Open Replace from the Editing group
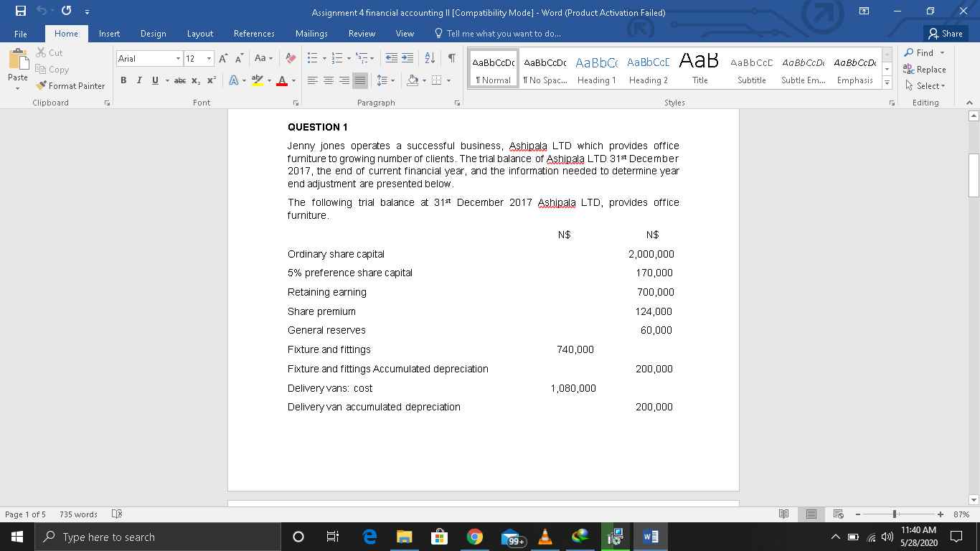 (925, 68)
